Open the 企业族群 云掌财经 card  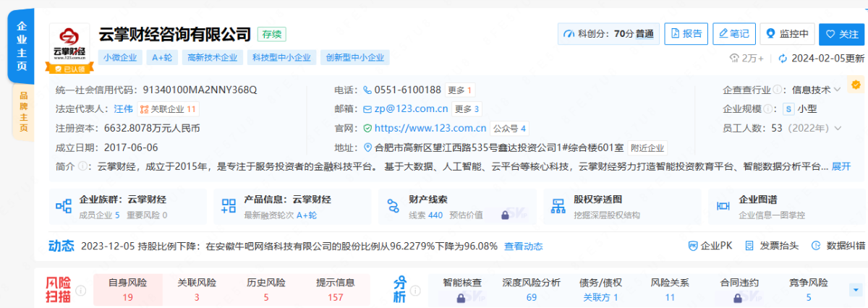pyautogui.click(x=127, y=206)
